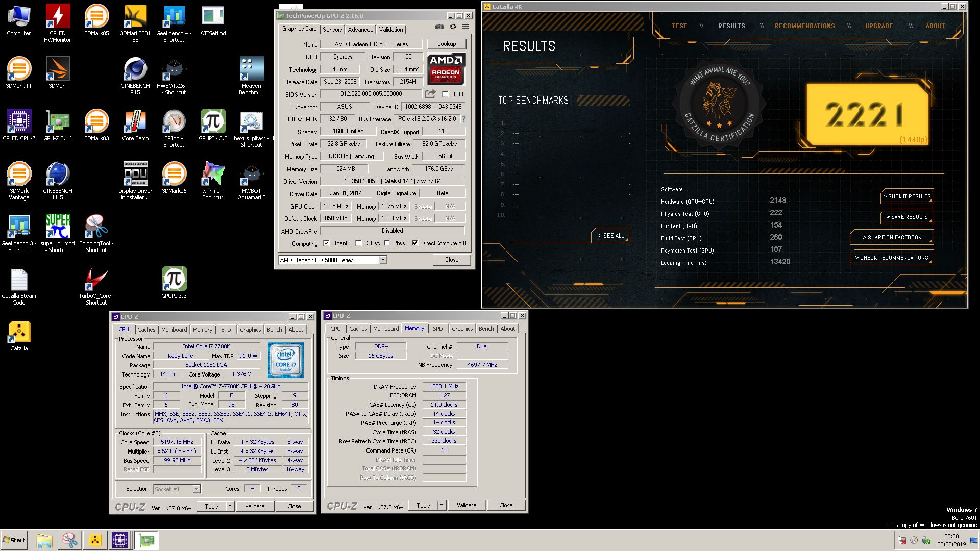Open CPUID CPU-Z desktop icon
The height and width of the screenshot is (551, 980).
(19, 124)
